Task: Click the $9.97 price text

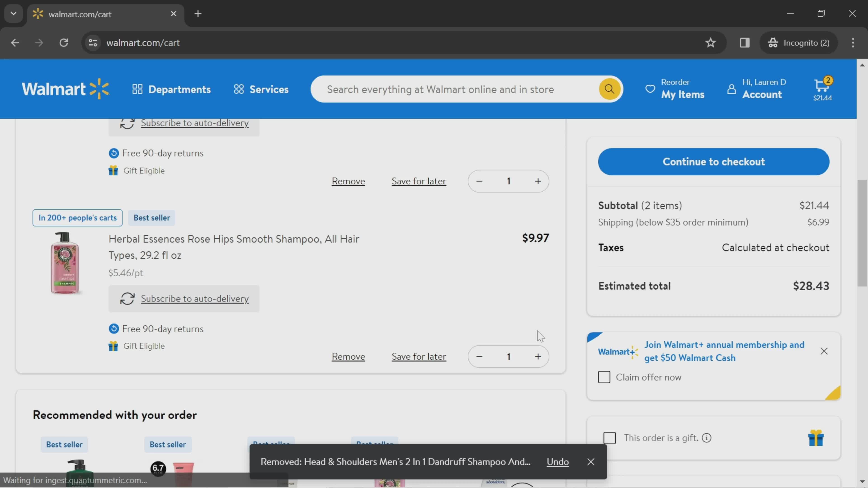Action: (x=535, y=238)
